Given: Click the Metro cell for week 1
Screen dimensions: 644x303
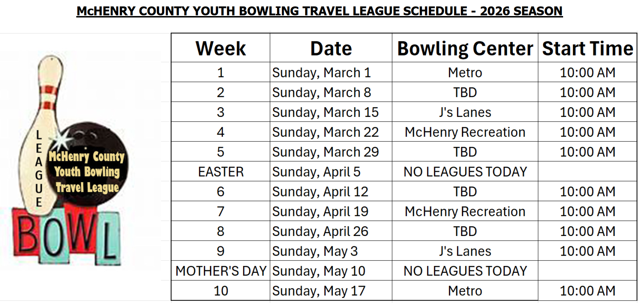Looking at the screenshot, I should point(465,73).
